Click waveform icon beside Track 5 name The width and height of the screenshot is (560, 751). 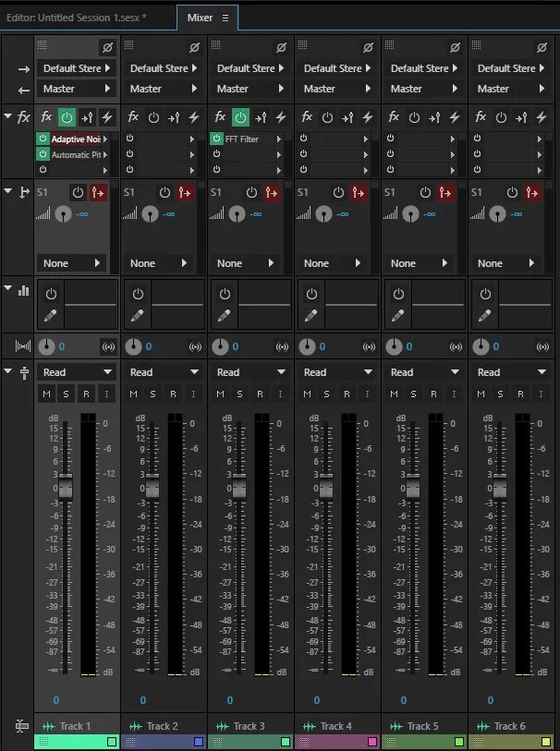coord(396,727)
